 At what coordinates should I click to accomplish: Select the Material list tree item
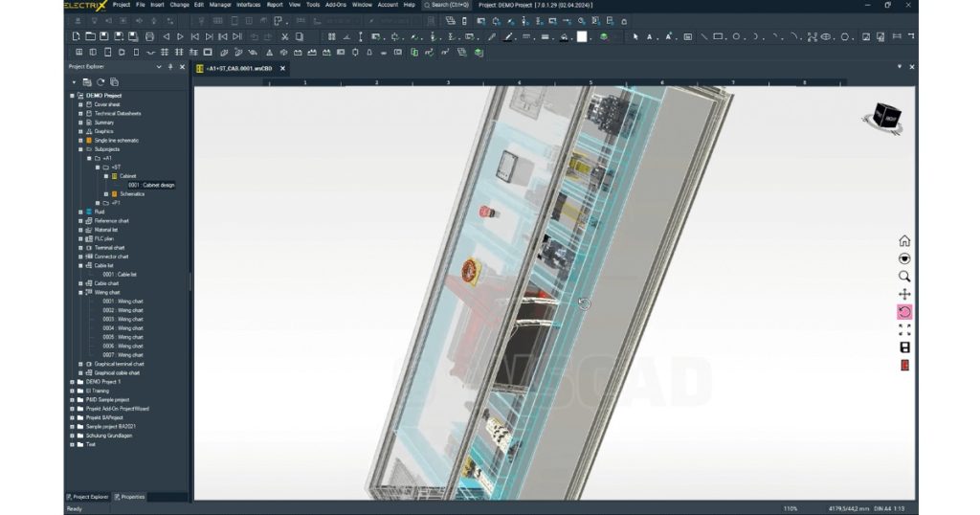point(105,230)
